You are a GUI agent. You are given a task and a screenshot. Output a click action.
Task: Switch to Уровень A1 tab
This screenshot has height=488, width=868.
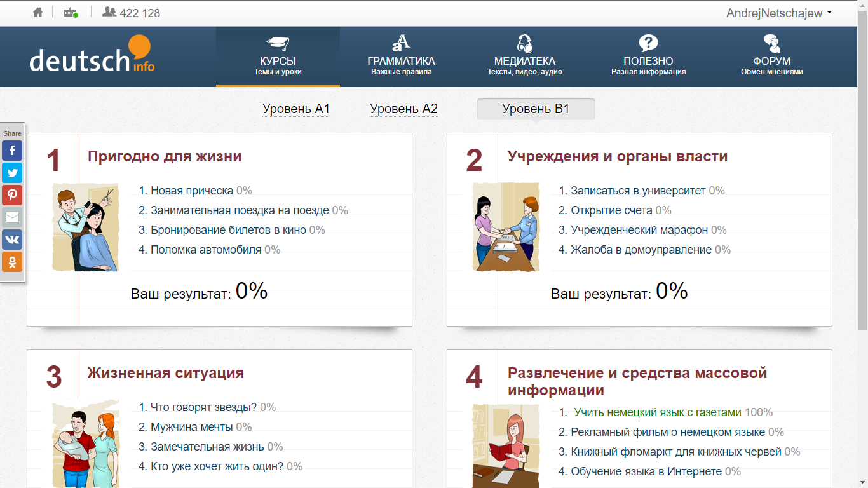point(296,109)
